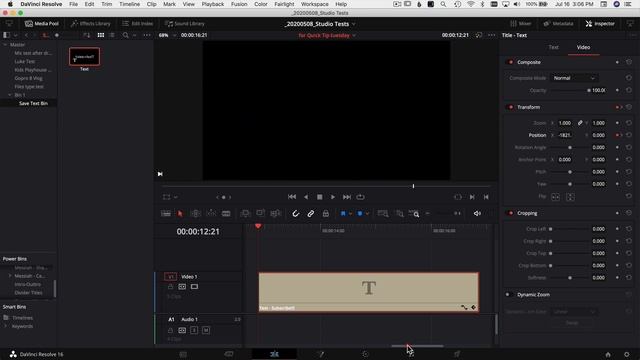The width and height of the screenshot is (640, 360).
Task: Select the Save Text Bin folder
Action: pos(33,103)
